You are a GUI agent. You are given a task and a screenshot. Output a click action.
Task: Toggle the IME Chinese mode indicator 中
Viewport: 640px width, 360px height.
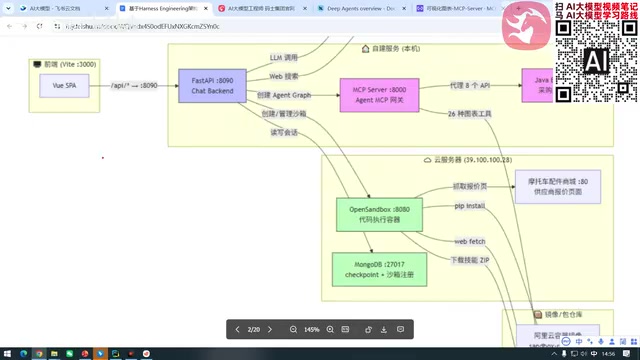[x=594, y=354]
